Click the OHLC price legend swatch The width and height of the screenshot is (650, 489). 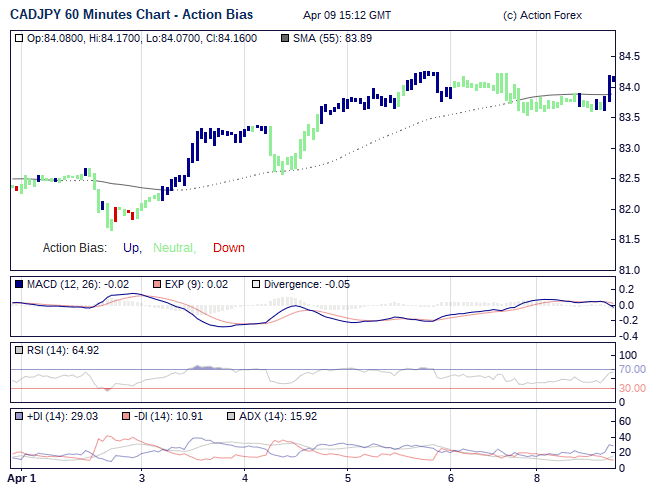point(19,39)
